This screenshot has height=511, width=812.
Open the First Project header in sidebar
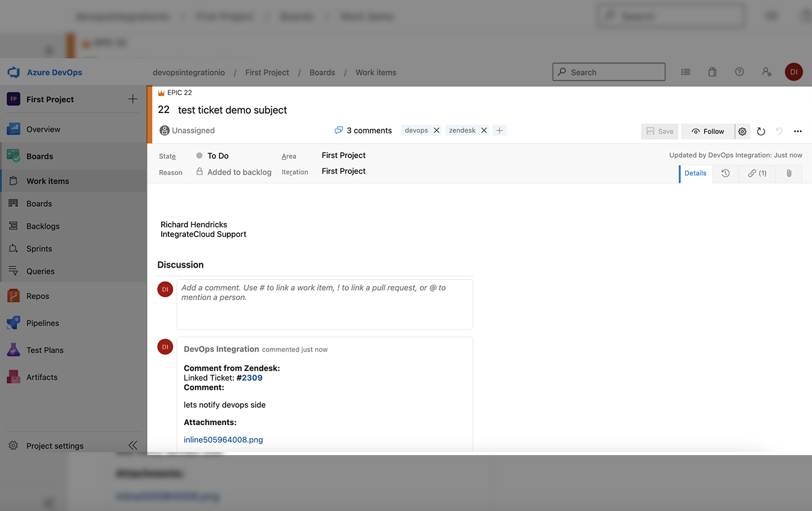click(50, 99)
